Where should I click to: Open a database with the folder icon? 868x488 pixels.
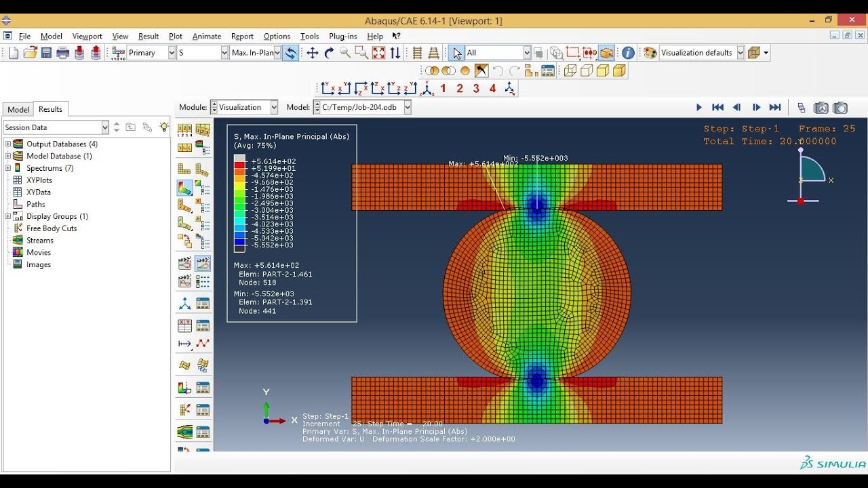pyautogui.click(x=30, y=53)
